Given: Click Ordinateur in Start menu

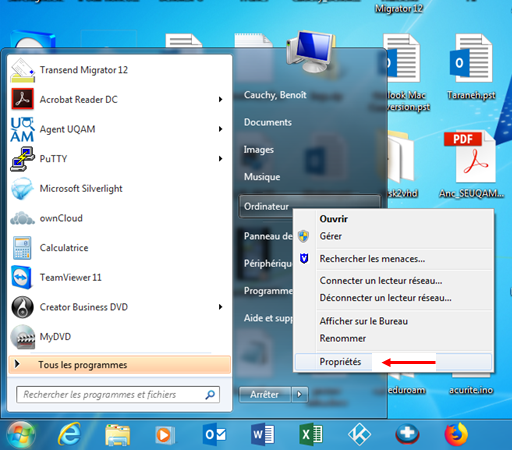Looking at the screenshot, I should coord(266,207).
